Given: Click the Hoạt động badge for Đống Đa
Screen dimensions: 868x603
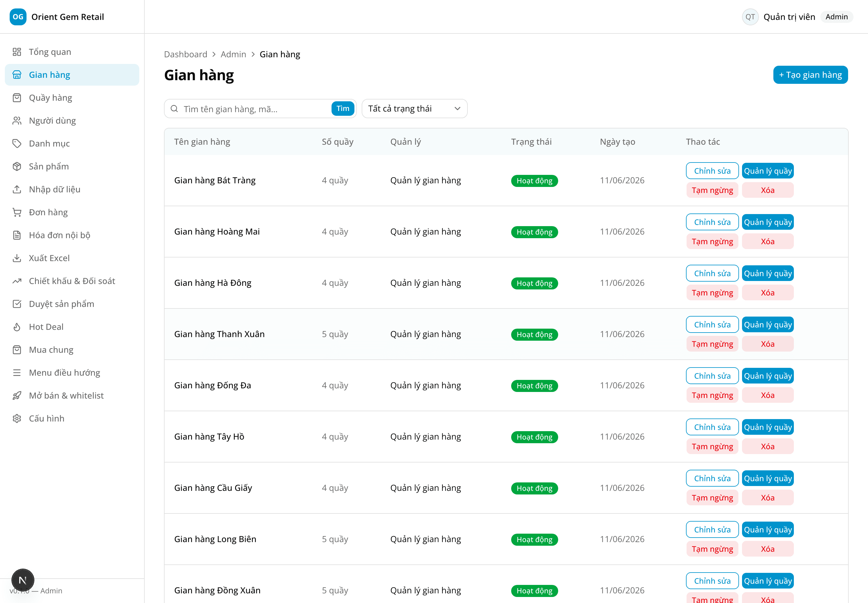Looking at the screenshot, I should (534, 386).
